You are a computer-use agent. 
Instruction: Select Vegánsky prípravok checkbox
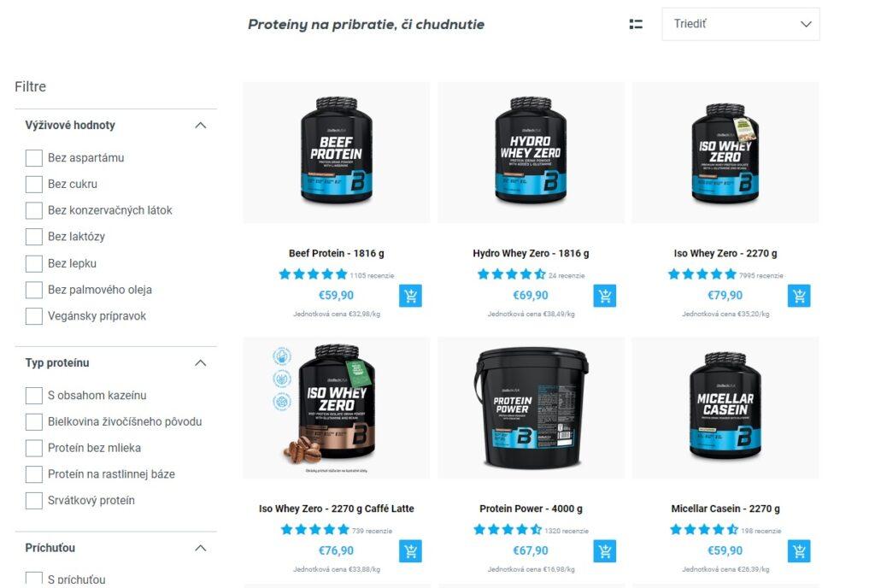coord(34,315)
